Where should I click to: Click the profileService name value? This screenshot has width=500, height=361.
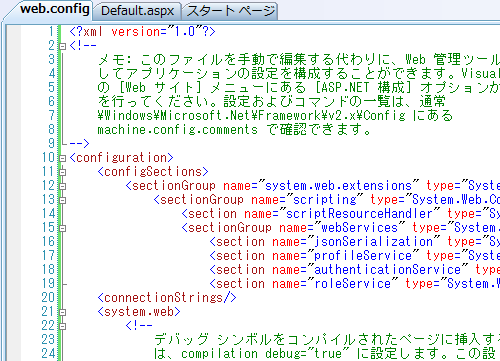click(363, 255)
